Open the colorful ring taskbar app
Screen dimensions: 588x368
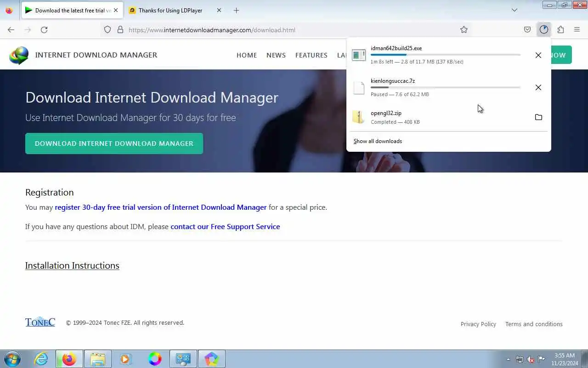click(155, 359)
